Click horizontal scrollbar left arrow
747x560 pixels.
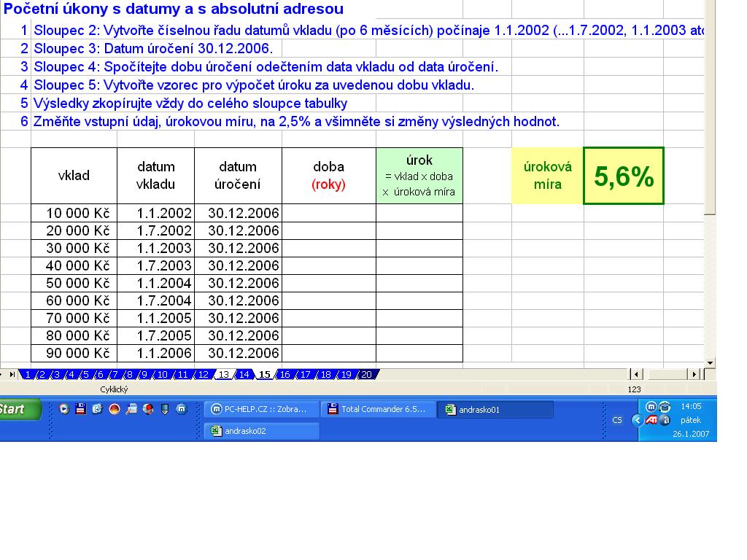pos(636,374)
